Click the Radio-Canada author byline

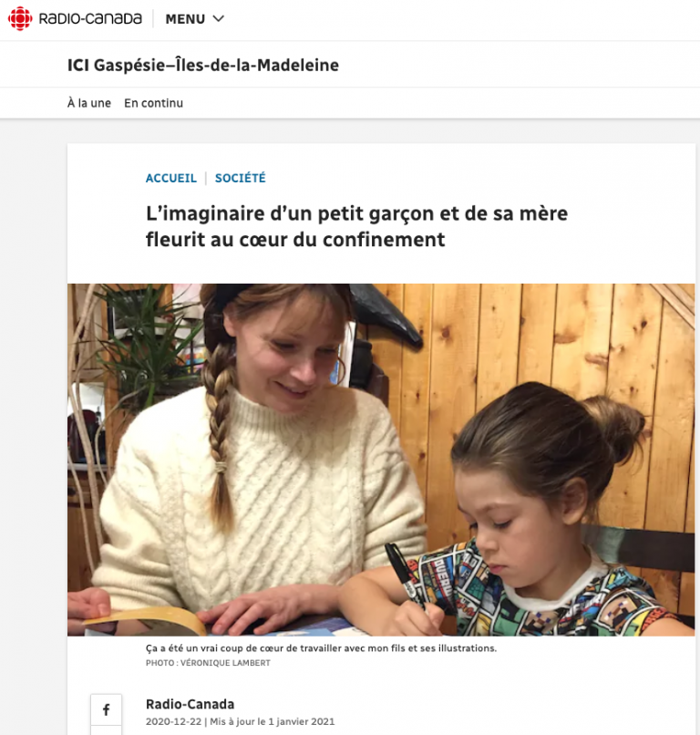point(190,704)
